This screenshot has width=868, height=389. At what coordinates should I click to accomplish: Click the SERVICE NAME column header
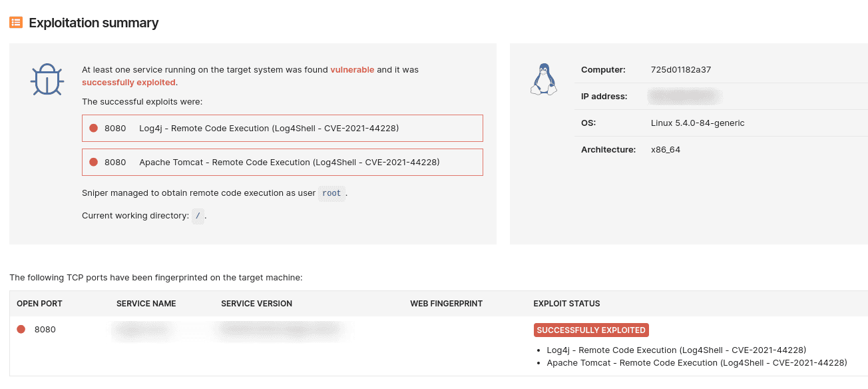146,304
